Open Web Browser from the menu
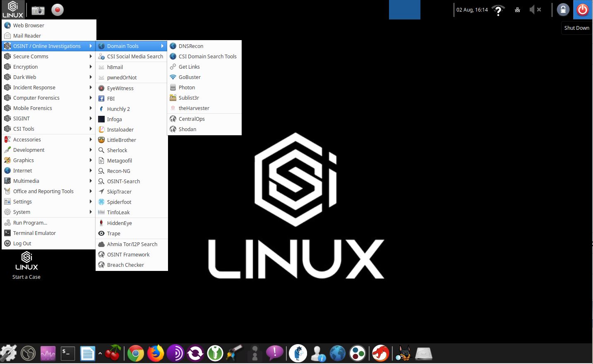The height and width of the screenshot is (364, 593). [x=49, y=25]
